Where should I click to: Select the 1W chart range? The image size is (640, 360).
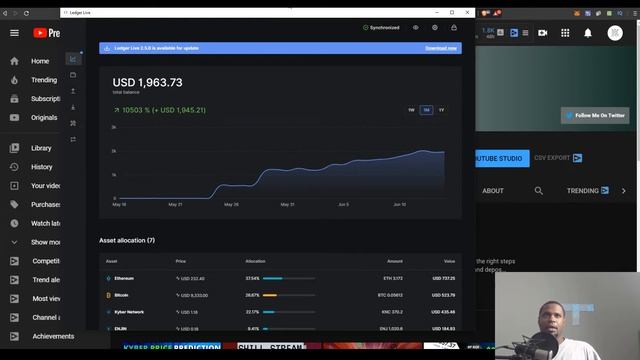(411, 110)
